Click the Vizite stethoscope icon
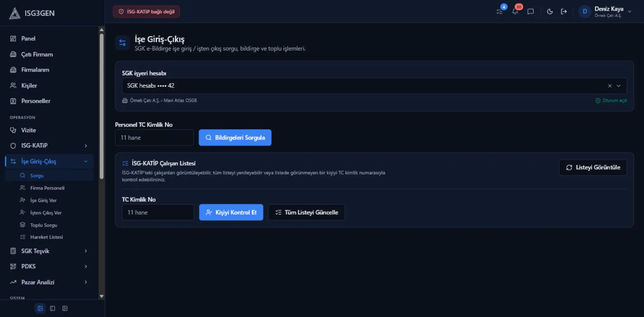Image resolution: width=644 pixels, height=317 pixels. [13, 130]
